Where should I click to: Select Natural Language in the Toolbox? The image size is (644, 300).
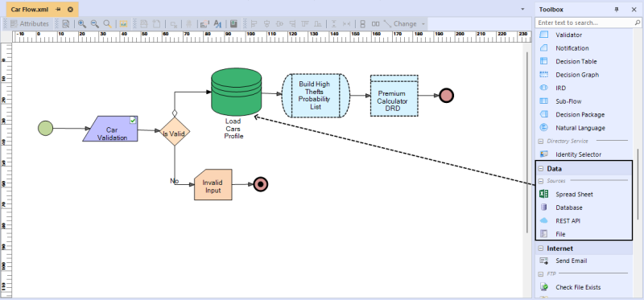580,128
